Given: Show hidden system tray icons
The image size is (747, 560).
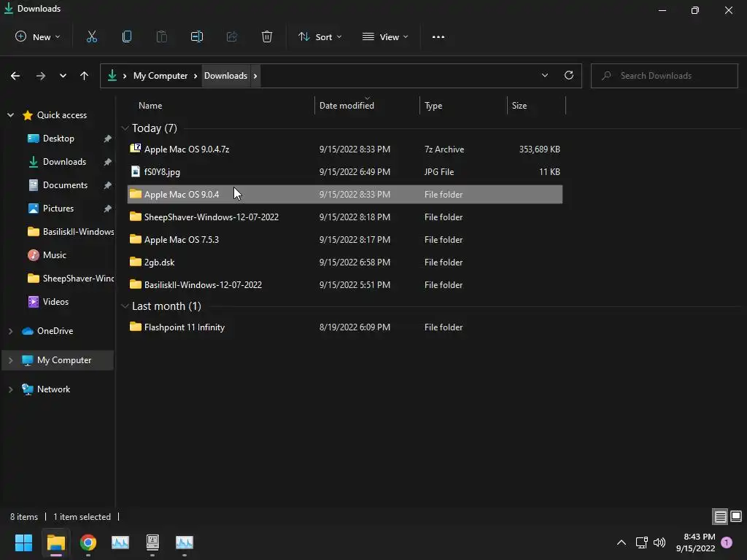Looking at the screenshot, I should click(x=622, y=542).
